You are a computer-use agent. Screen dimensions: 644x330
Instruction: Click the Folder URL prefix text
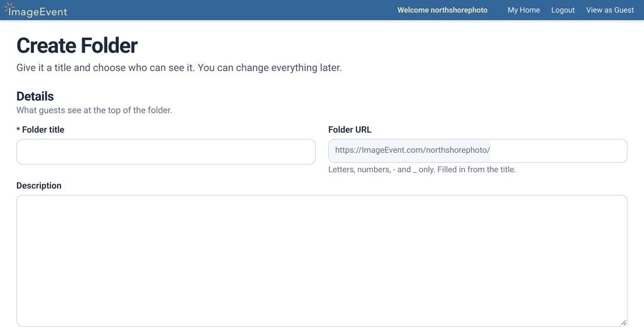click(x=413, y=150)
